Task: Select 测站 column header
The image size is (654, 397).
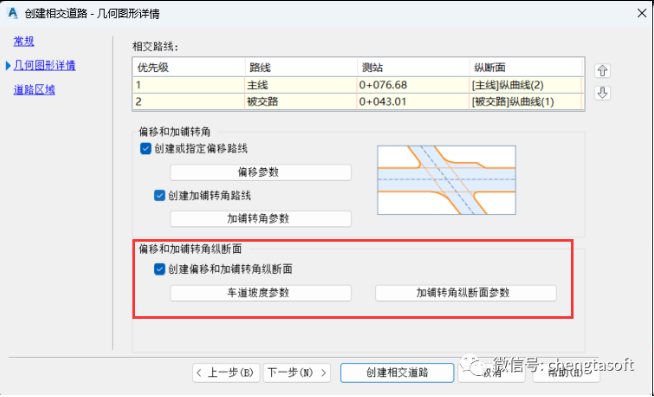Action: point(413,67)
